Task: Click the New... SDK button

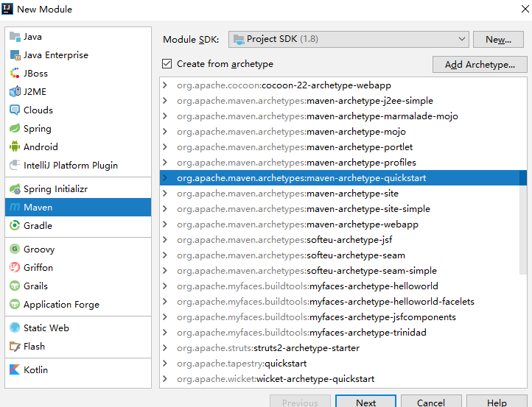Action: click(498, 39)
